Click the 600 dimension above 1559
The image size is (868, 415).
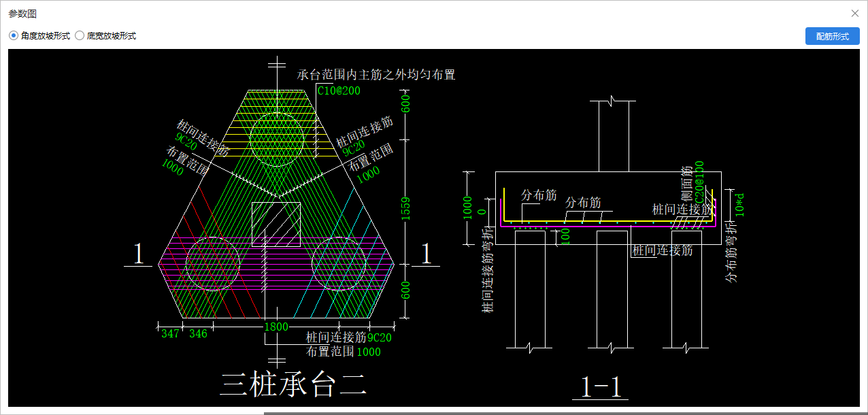coord(407,105)
